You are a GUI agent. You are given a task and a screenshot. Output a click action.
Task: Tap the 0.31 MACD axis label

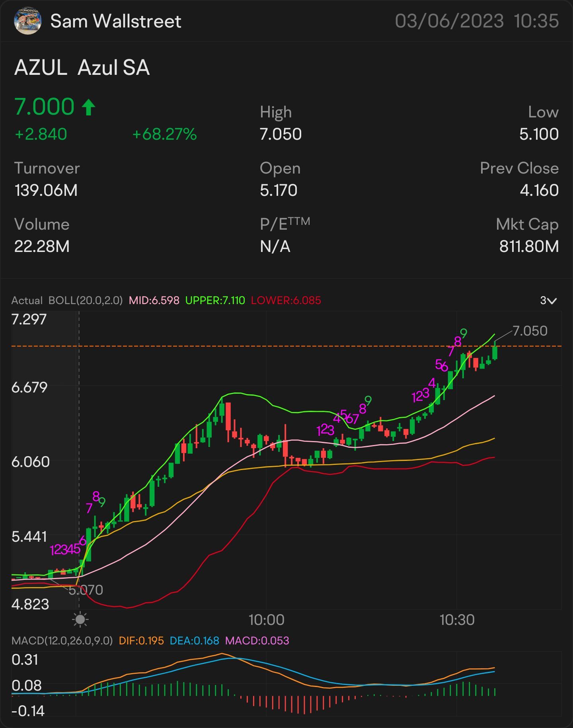[25, 660]
